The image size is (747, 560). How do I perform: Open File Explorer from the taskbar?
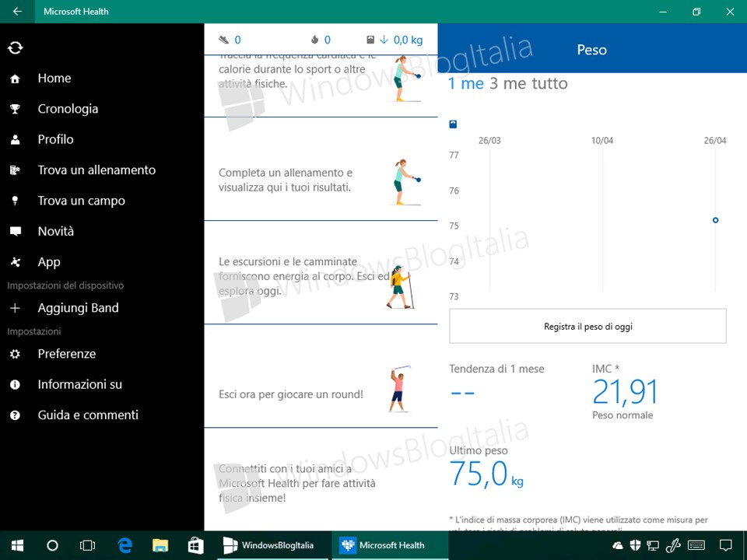click(x=160, y=545)
